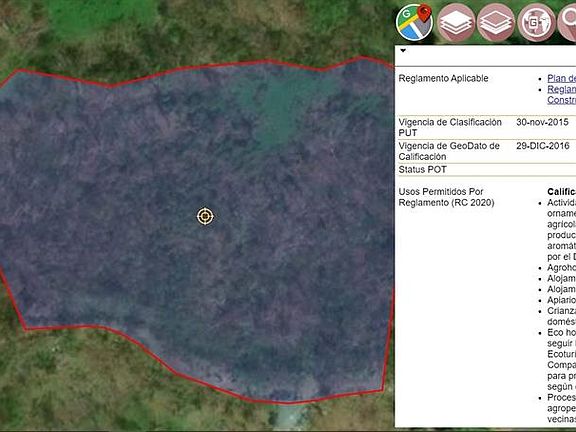Click the solid stacked layers icon
Viewport: 576px width, 432px height.
coord(456,22)
